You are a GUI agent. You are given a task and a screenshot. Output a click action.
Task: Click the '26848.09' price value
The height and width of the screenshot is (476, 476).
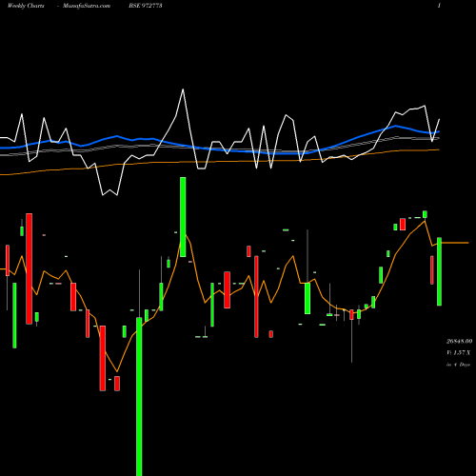click(x=459, y=342)
